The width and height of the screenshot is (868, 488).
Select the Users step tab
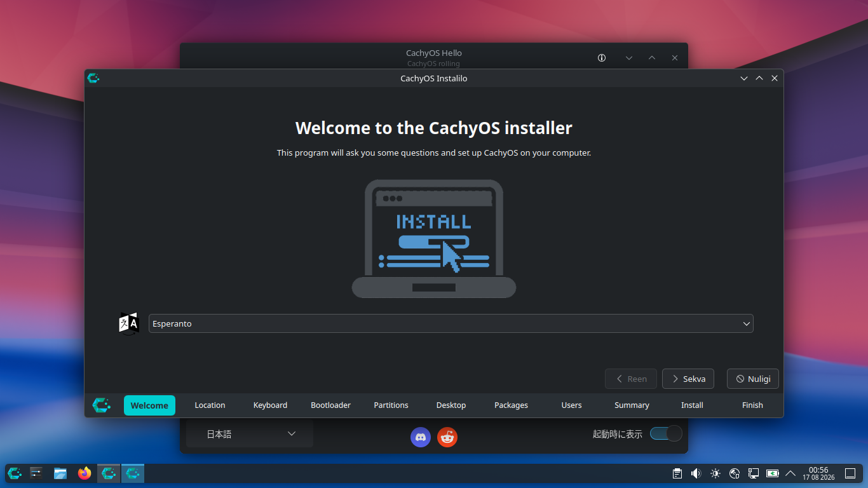[571, 405]
